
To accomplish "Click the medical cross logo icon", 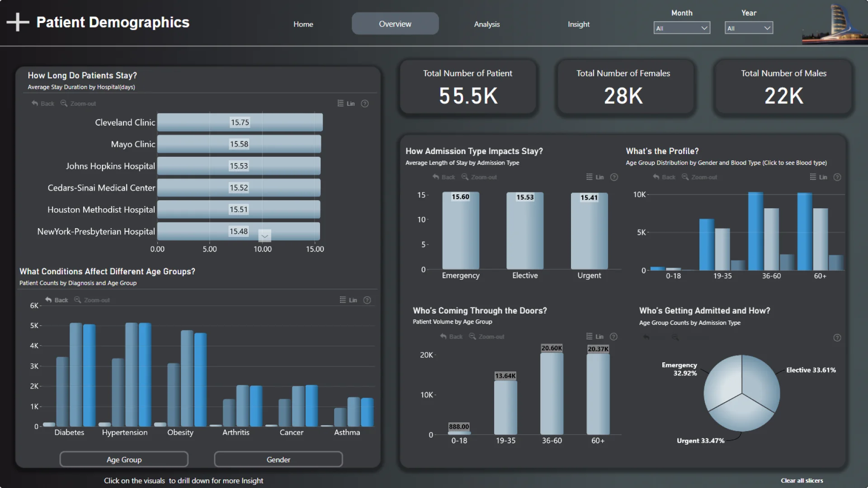I will tap(18, 22).
